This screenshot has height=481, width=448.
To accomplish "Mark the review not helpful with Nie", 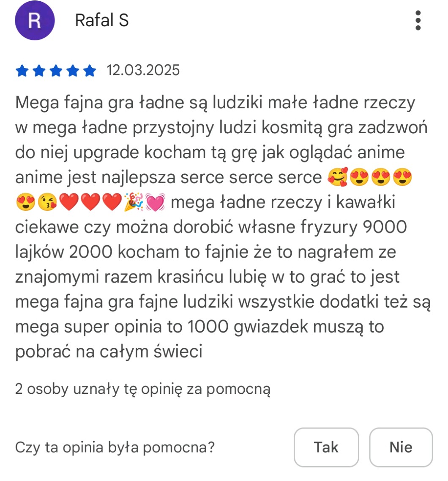I will 401,447.
